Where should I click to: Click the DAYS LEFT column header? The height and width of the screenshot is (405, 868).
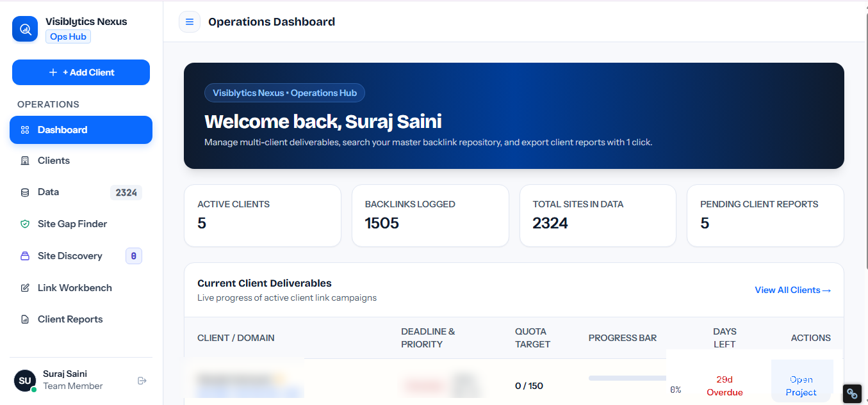pyautogui.click(x=725, y=338)
